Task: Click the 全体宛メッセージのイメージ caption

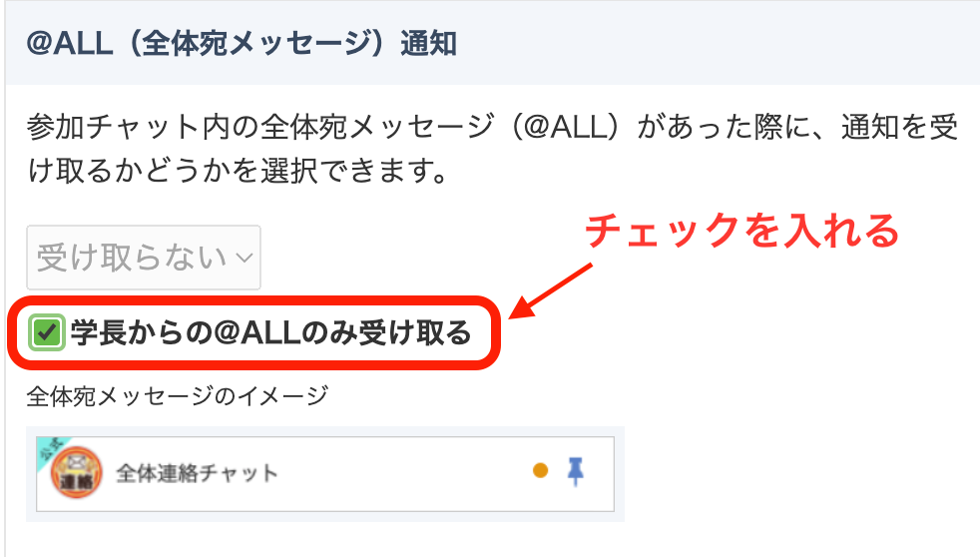Action: (x=178, y=396)
